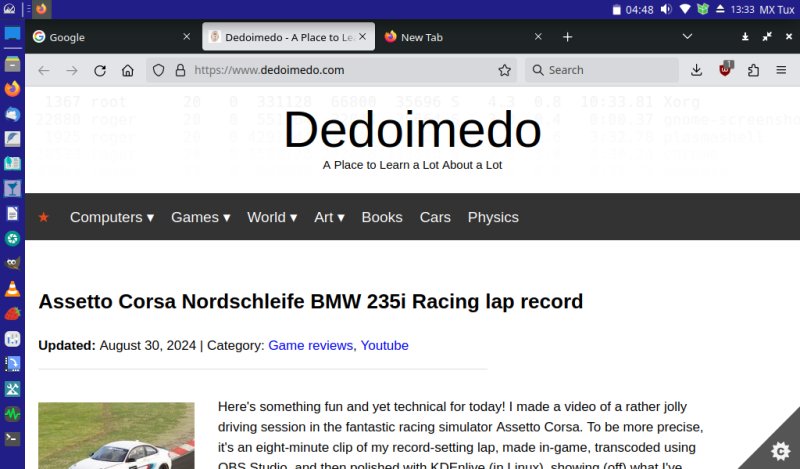Image resolution: width=800 pixels, height=469 pixels.
Task: Reload the current page
Action: 100,70
